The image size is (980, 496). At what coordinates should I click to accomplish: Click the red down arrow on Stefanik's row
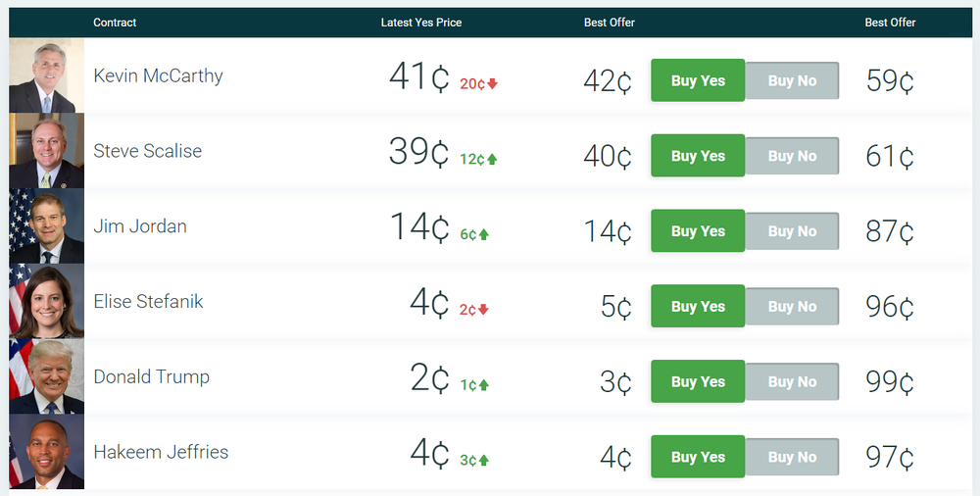(x=484, y=311)
